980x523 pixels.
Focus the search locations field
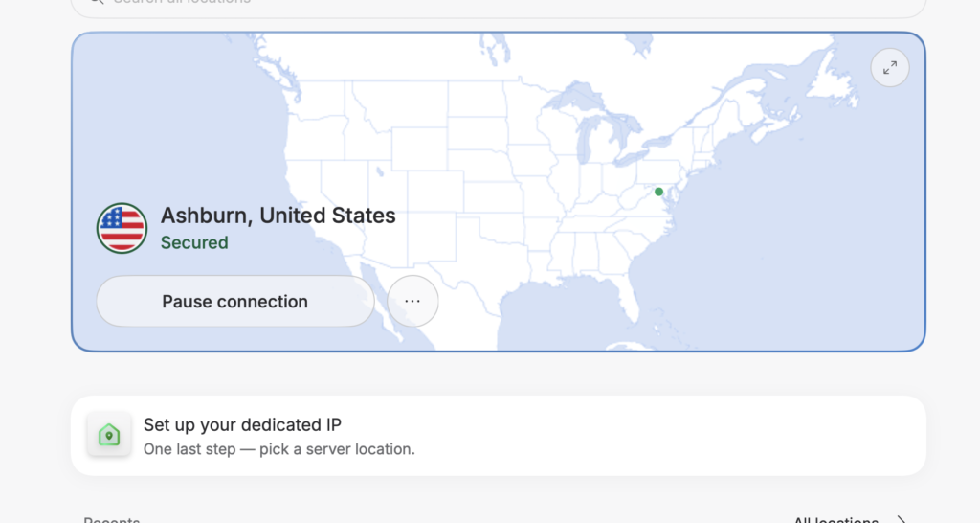[x=498, y=5]
